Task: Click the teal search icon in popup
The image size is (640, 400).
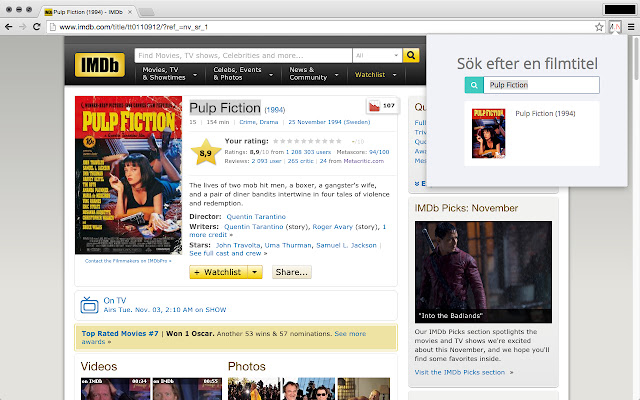Action: [474, 85]
